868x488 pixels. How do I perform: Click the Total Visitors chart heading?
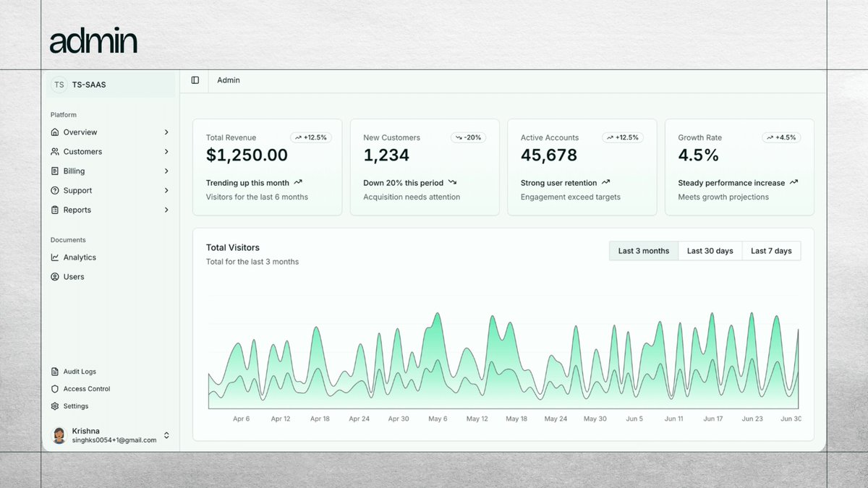click(233, 247)
